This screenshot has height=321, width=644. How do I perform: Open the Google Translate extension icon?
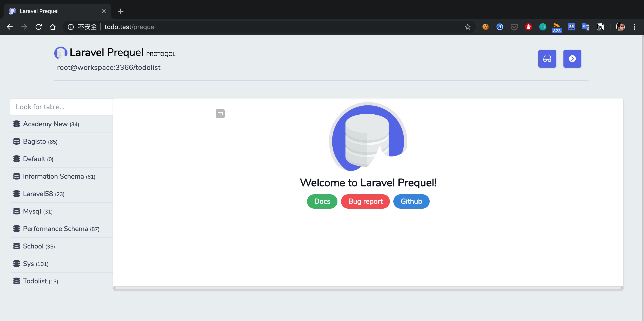click(x=586, y=27)
